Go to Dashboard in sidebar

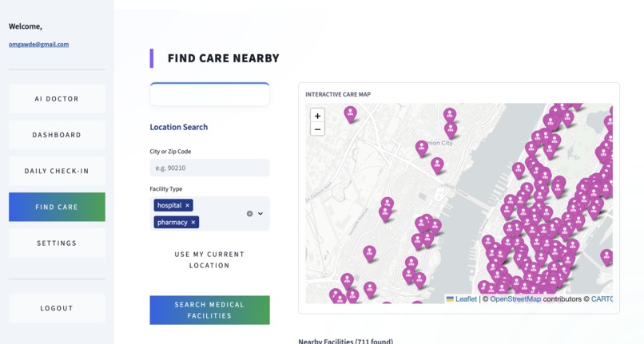pos(57,135)
